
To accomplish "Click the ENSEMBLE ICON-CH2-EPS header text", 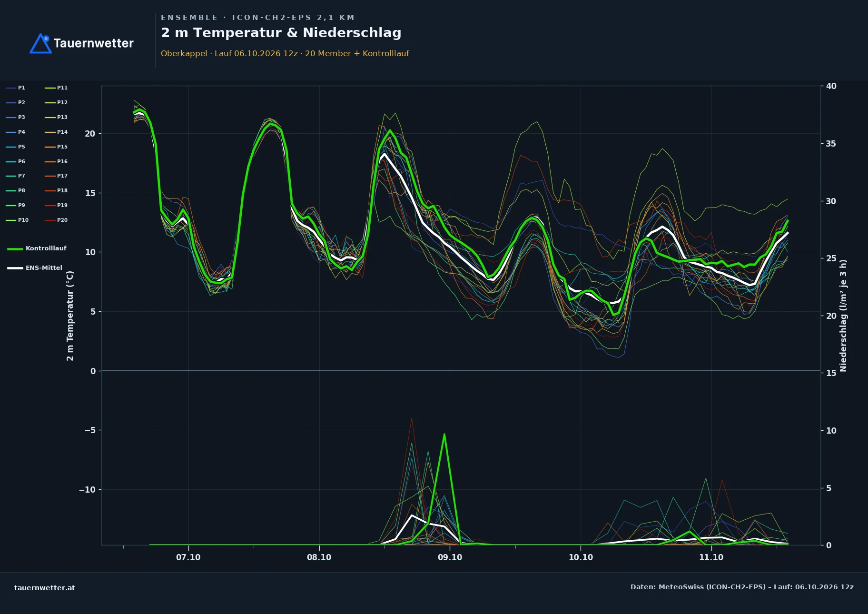I will click(258, 18).
